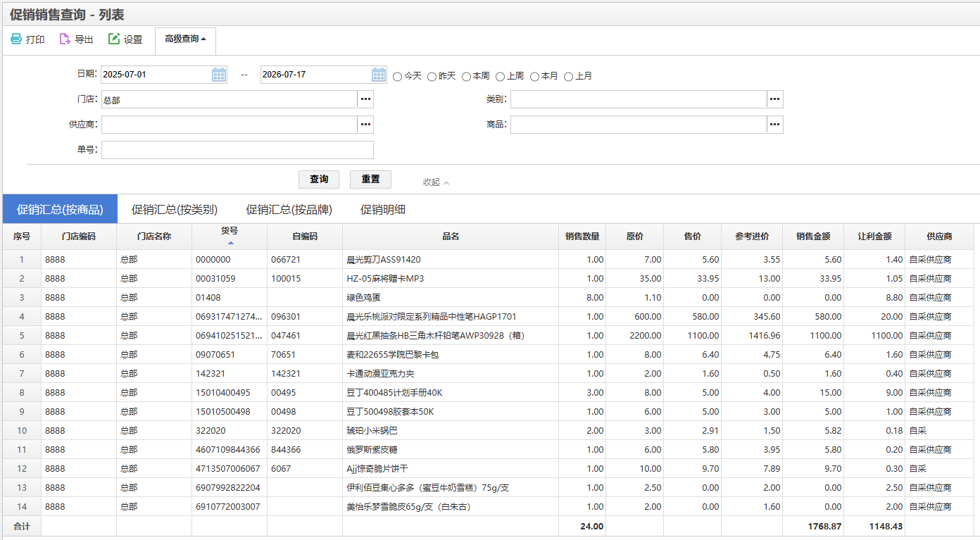Select the 俄罗斯紫皮糖 row
This screenshot has width=980, height=540.
click(x=489, y=449)
